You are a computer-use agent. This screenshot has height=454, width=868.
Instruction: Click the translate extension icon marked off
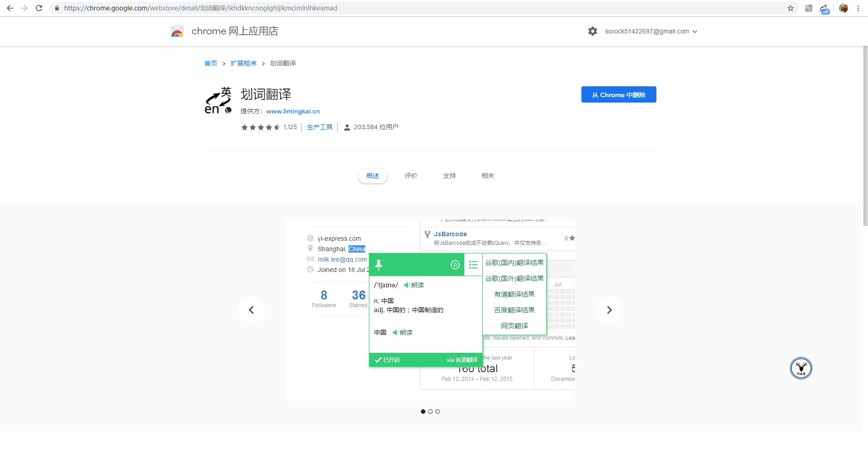click(825, 9)
